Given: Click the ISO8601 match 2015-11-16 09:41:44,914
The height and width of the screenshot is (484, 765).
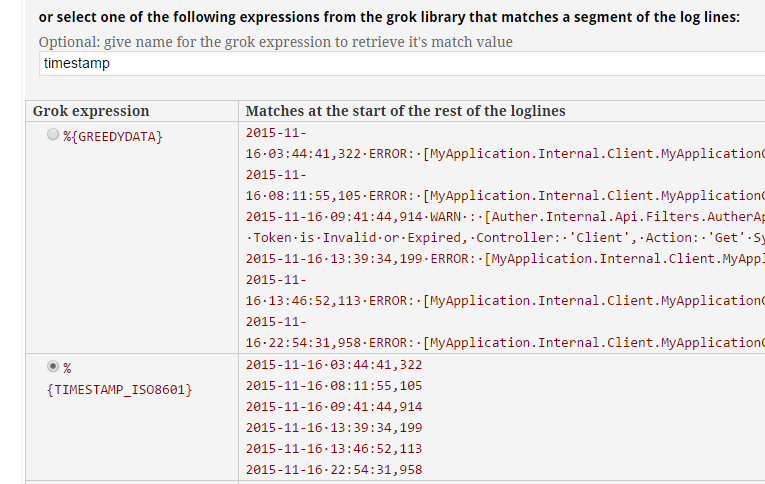Looking at the screenshot, I should pos(334,407).
